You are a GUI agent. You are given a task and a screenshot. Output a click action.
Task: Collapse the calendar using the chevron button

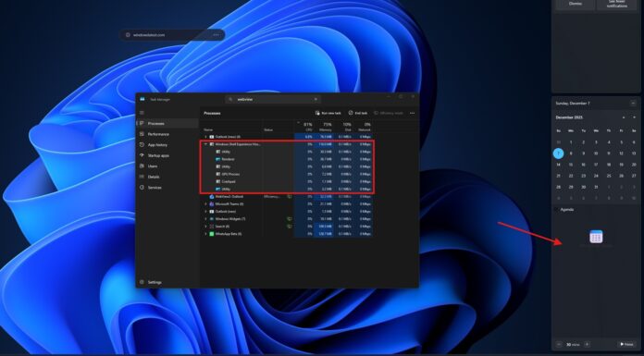633,103
